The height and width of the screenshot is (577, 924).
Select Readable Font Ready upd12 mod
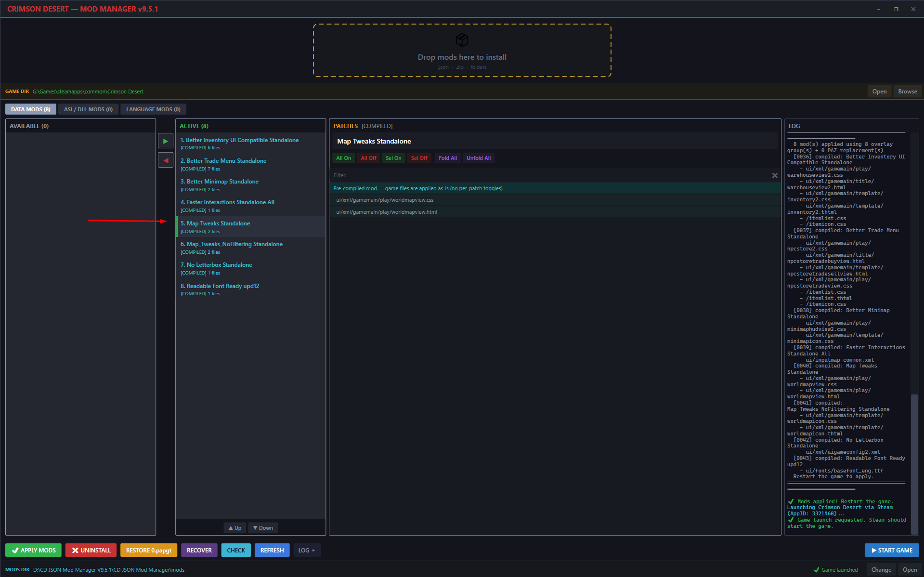point(251,289)
